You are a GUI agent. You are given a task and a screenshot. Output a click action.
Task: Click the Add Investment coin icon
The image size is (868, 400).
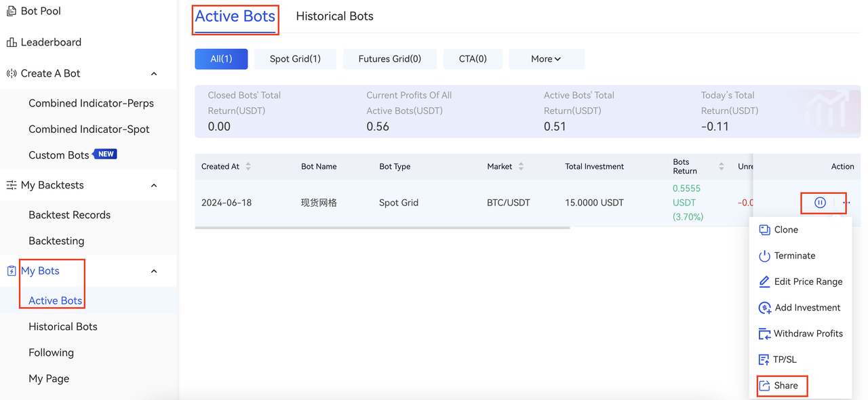764,308
